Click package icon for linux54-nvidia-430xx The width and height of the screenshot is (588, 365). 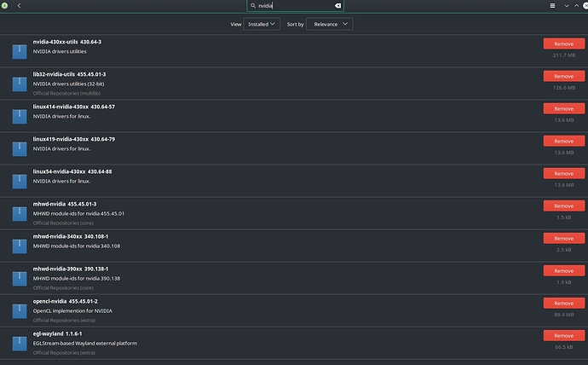[x=20, y=181]
